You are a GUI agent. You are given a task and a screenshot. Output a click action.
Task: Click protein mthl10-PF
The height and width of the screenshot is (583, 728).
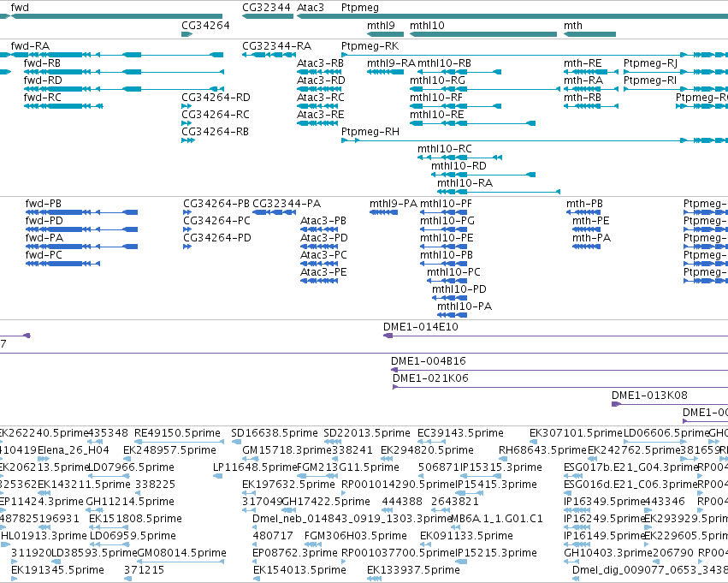pos(443,212)
